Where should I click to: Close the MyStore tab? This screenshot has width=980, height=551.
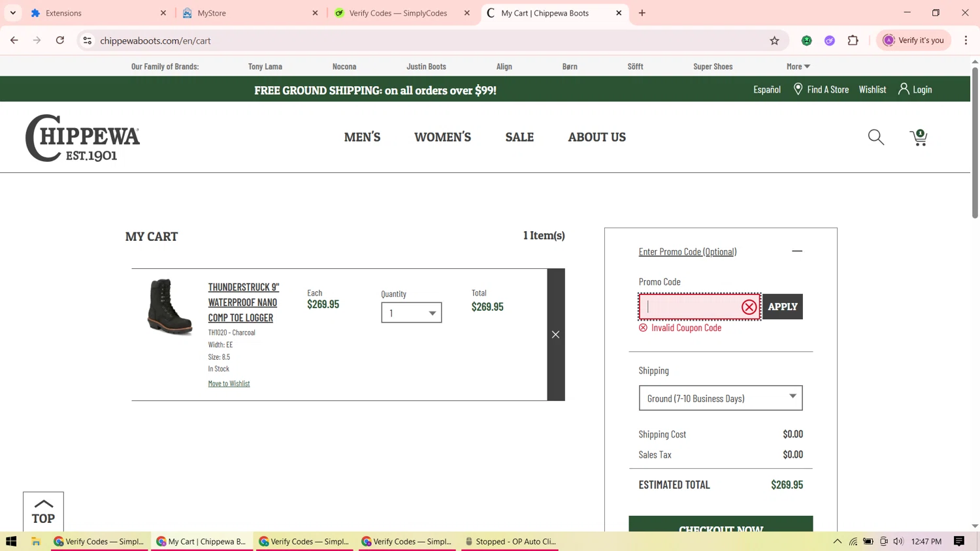(315, 13)
